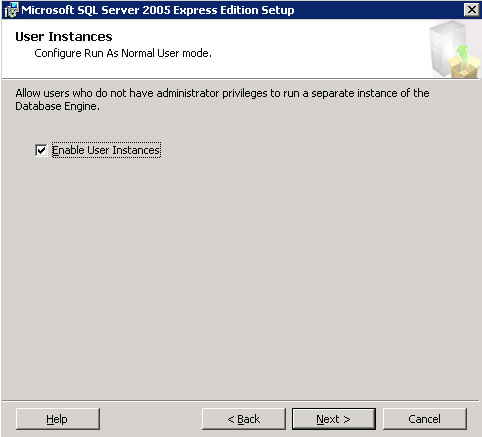
Task: Click the User Instances heading
Action: [64, 37]
